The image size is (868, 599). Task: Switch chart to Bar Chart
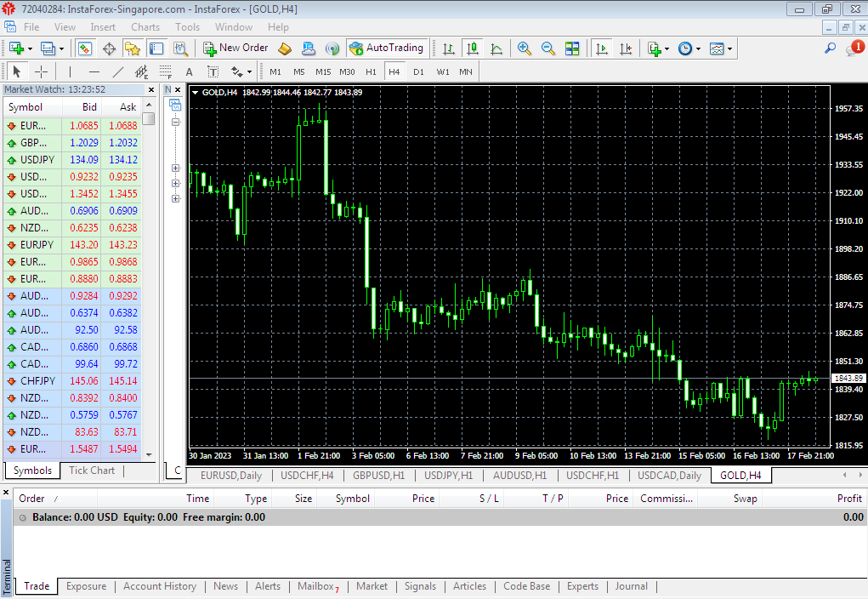449,48
